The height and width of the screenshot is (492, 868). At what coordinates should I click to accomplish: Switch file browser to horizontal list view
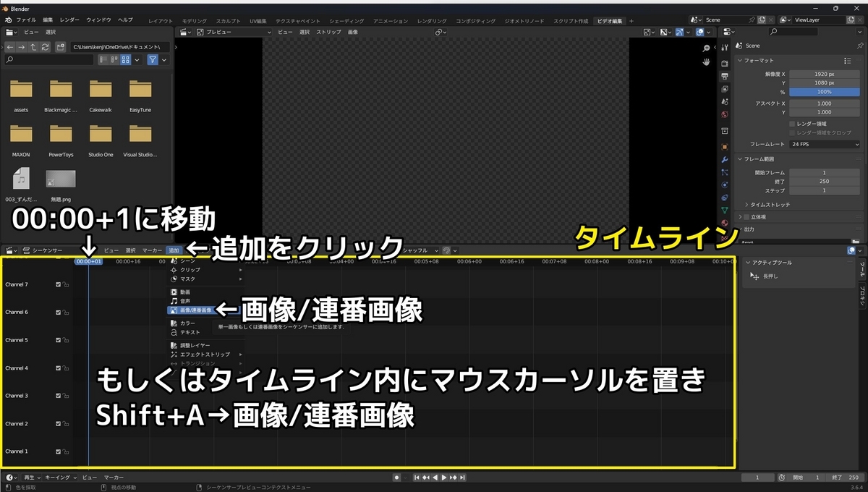click(114, 60)
